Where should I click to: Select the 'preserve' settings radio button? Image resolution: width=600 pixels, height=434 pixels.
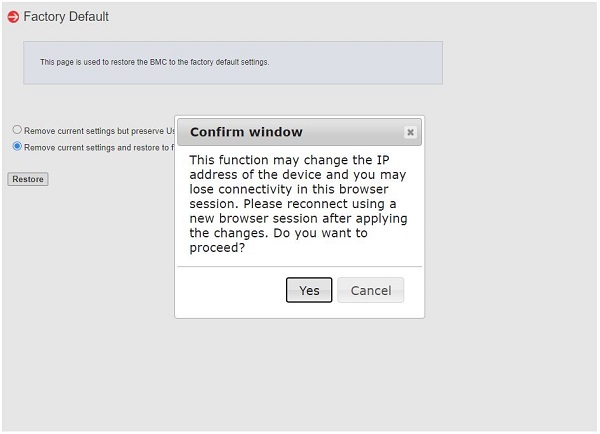click(17, 130)
